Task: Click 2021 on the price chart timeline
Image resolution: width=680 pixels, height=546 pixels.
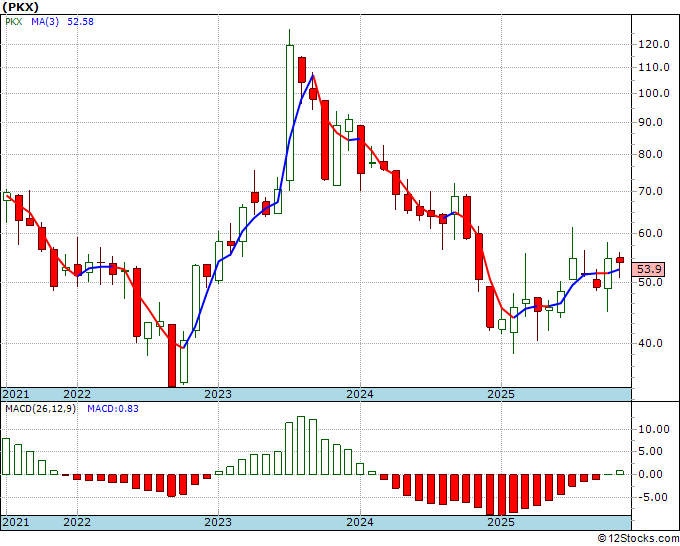Action: pos(16,394)
